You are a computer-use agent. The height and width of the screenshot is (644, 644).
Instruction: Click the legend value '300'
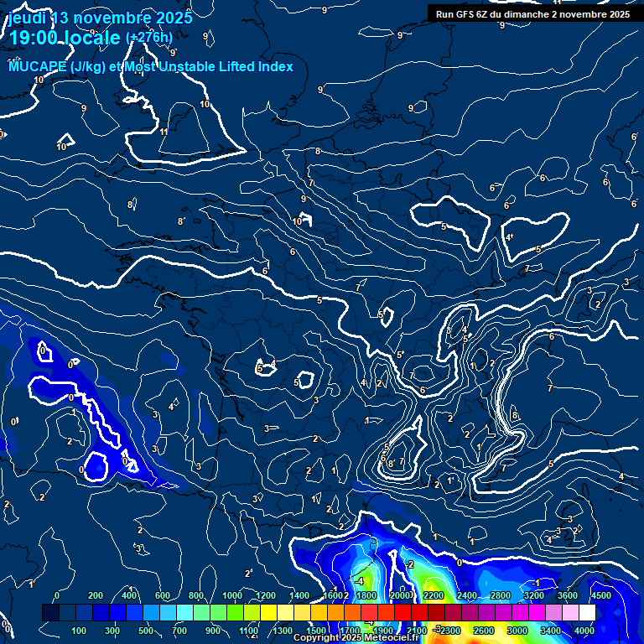click(112, 631)
